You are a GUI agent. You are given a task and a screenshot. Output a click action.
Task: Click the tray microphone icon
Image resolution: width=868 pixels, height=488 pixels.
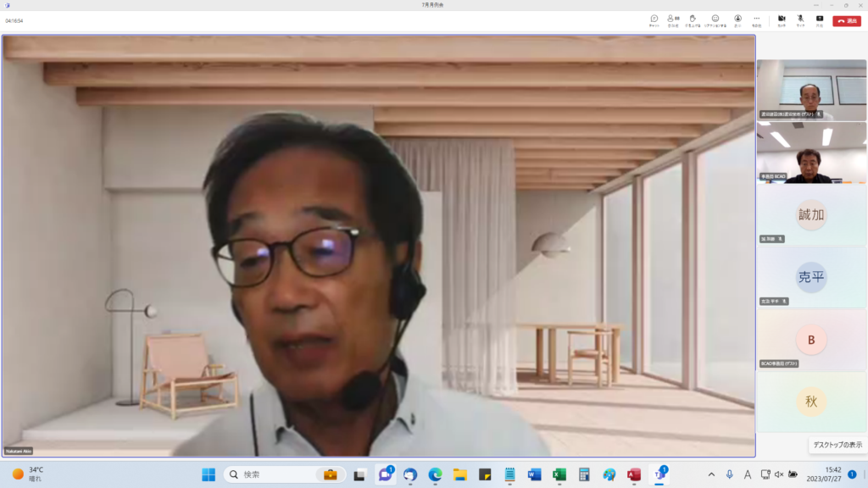[x=730, y=474]
